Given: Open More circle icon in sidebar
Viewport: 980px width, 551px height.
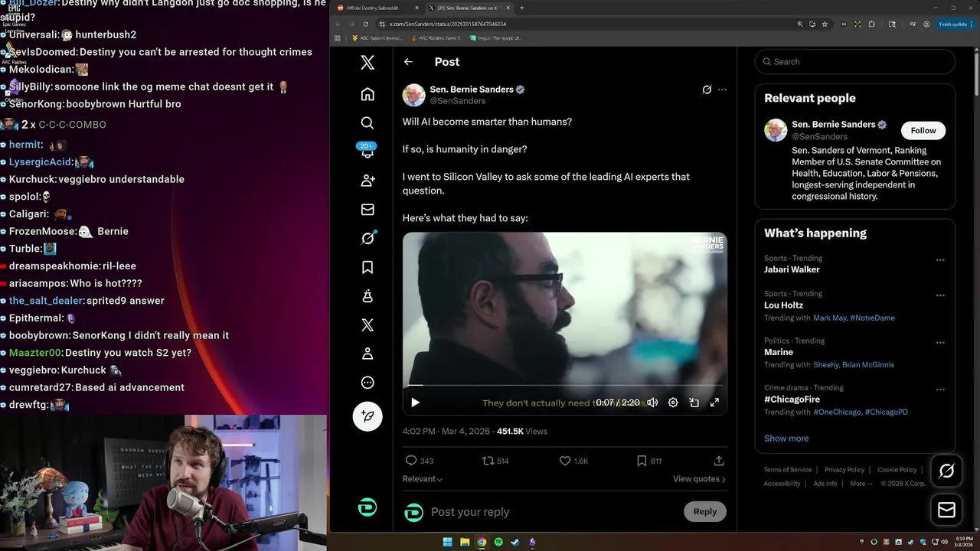Looking at the screenshot, I should coord(367,383).
